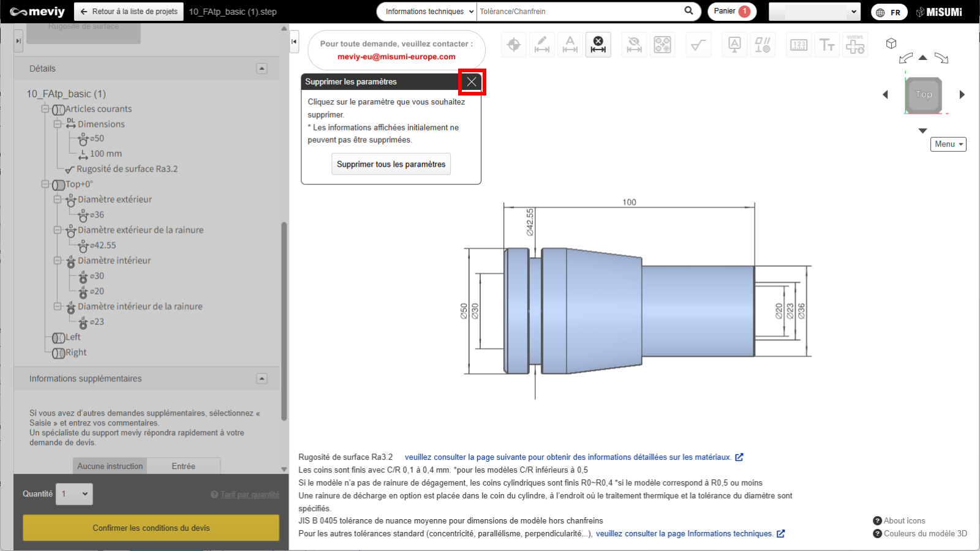Open the view cube Menu dropdown

coord(948,144)
